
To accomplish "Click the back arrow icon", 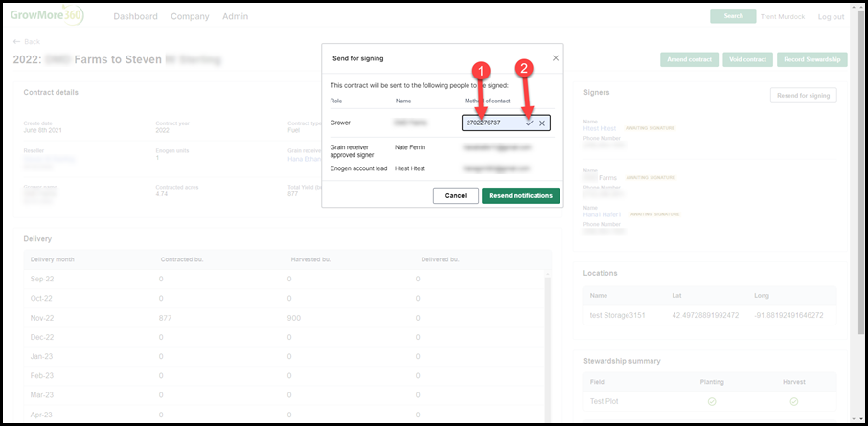I will pyautogui.click(x=16, y=42).
